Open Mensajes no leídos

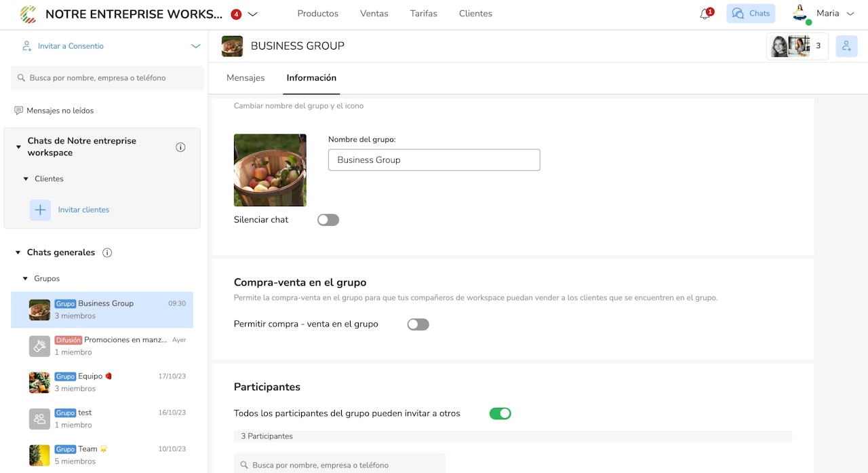pos(60,111)
